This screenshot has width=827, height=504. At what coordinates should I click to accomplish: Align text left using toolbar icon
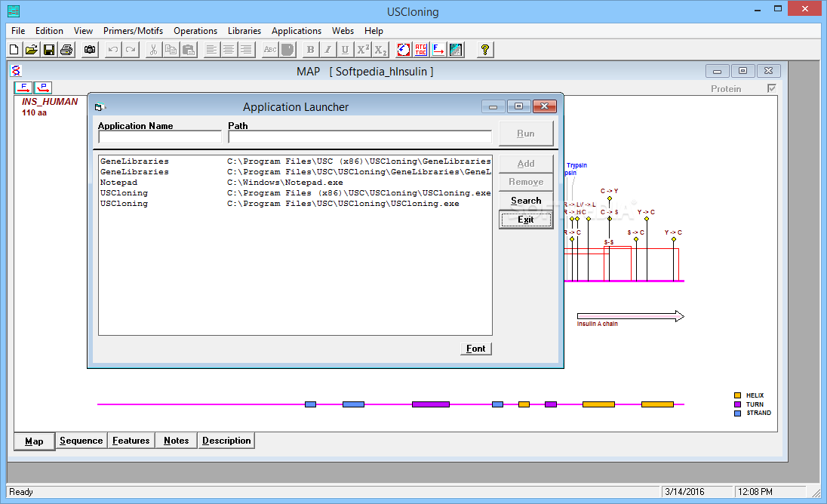click(x=211, y=50)
